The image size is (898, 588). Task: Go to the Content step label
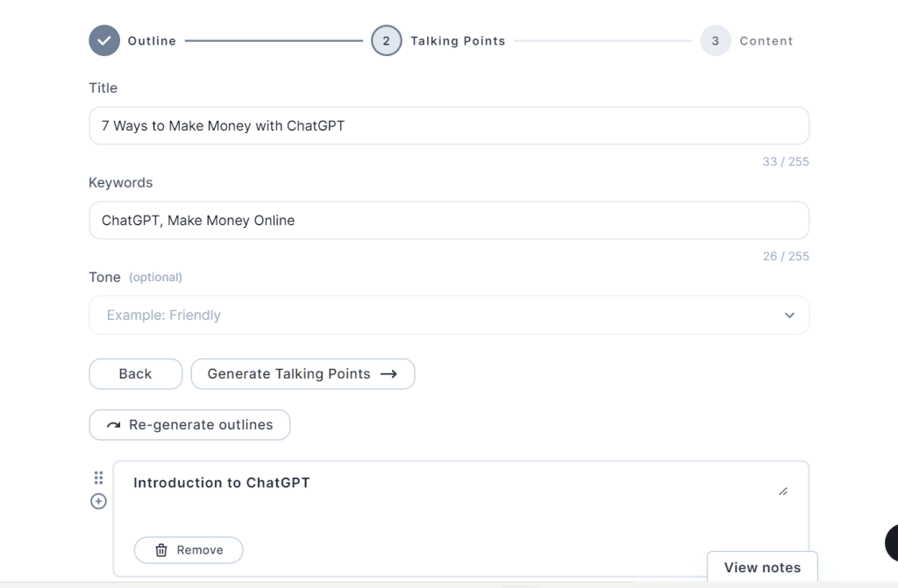click(x=766, y=41)
